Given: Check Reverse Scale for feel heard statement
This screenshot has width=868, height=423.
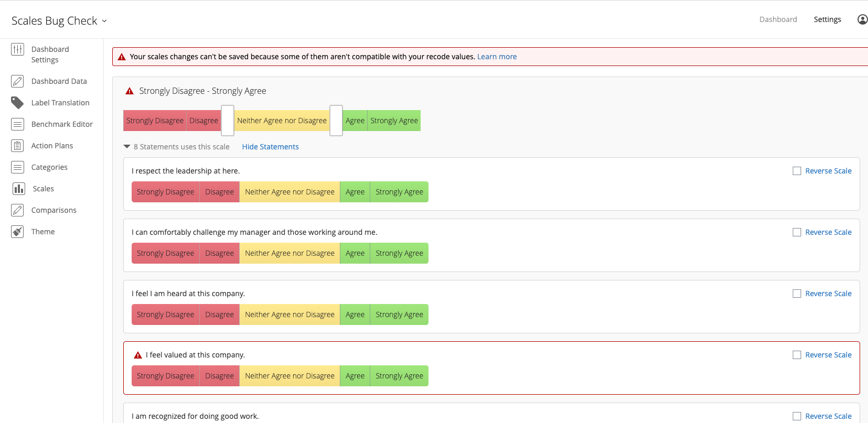Looking at the screenshot, I should (x=797, y=294).
